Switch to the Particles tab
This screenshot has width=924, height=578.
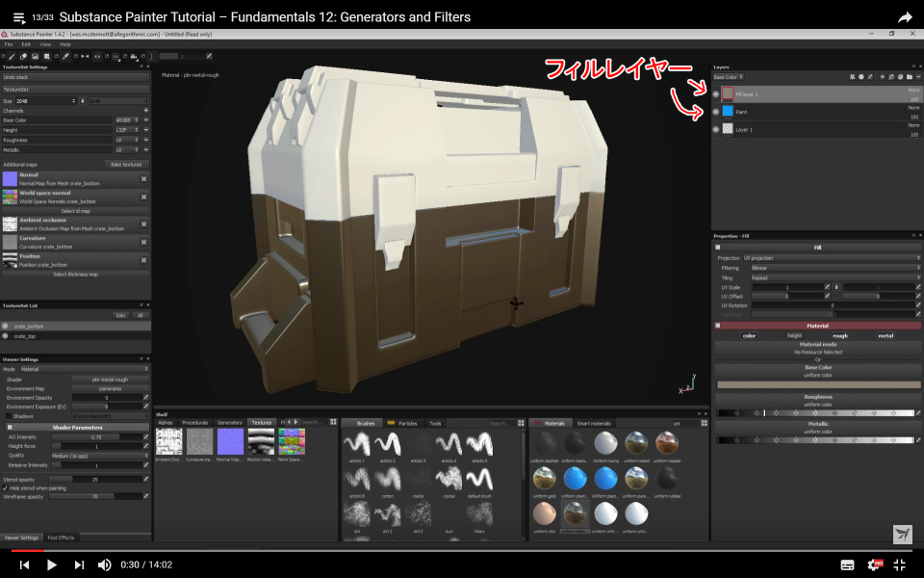[402, 423]
